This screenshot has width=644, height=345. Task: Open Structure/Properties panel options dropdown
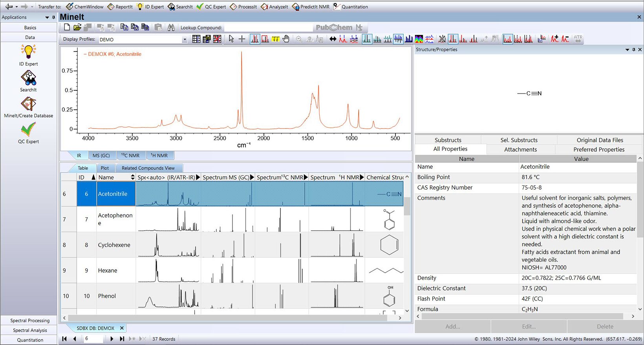[627, 50]
